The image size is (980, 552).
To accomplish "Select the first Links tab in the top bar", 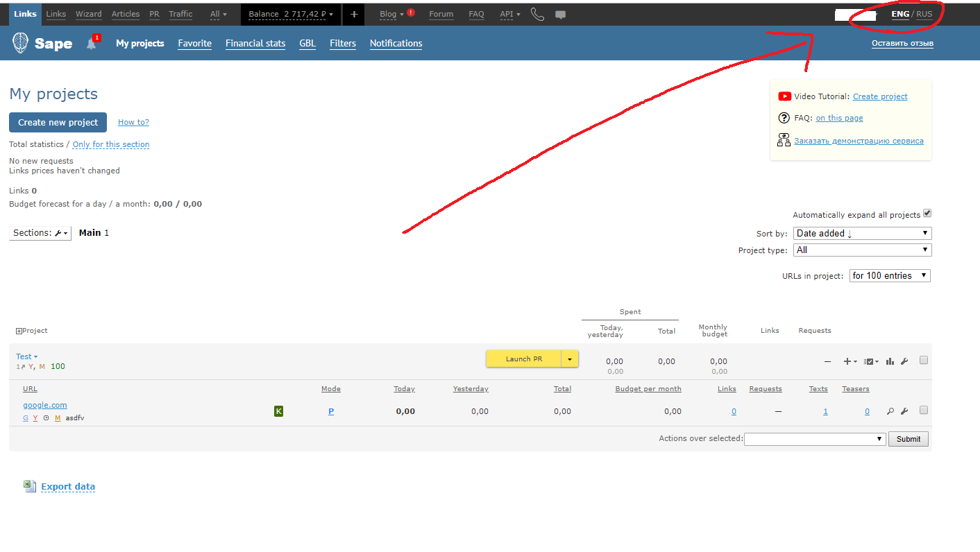I will 25,14.
